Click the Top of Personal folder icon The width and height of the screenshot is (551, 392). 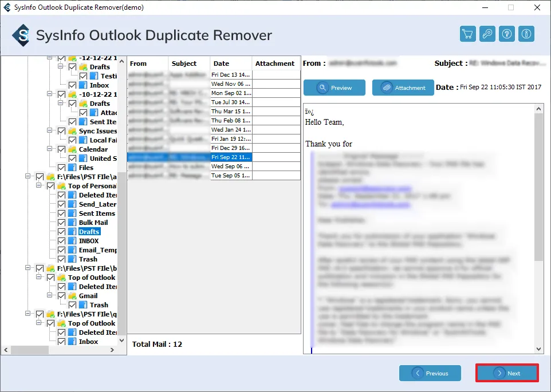tap(61, 186)
